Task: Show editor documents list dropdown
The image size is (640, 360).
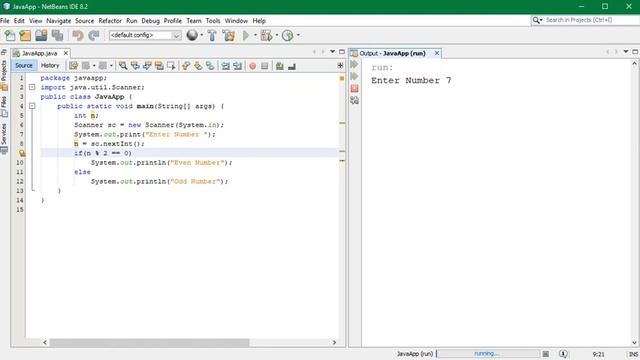Action: 333,52
